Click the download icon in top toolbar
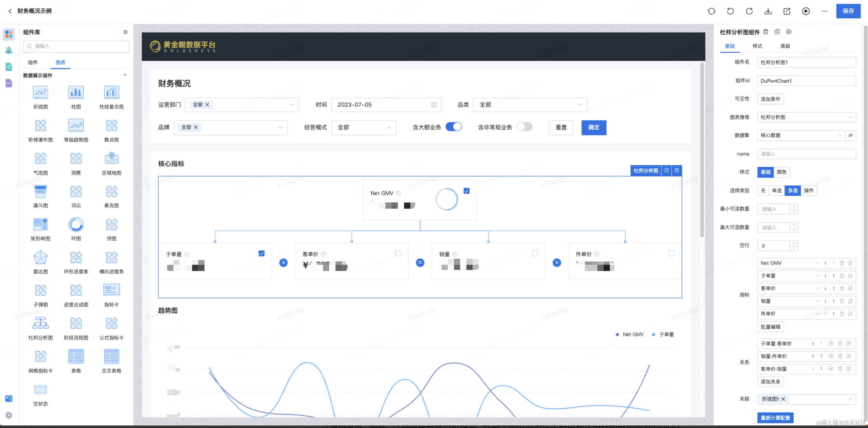The width and height of the screenshot is (868, 428). 768,11
